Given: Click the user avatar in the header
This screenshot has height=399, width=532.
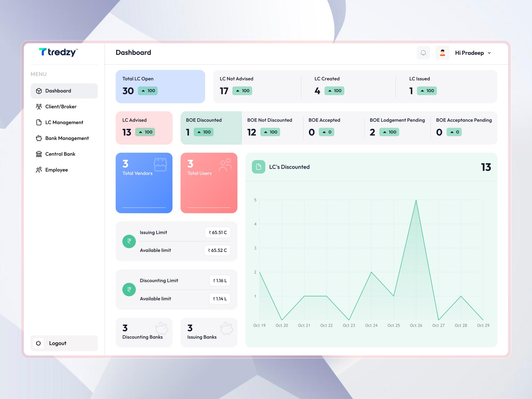Looking at the screenshot, I should 442,53.
